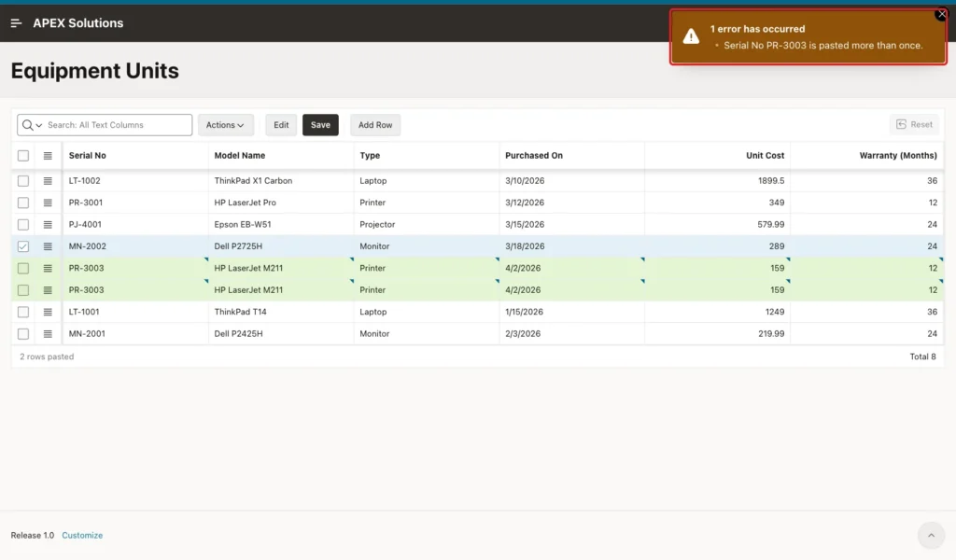Select the MN-2001 row checkbox
956x560 pixels.
click(x=23, y=334)
